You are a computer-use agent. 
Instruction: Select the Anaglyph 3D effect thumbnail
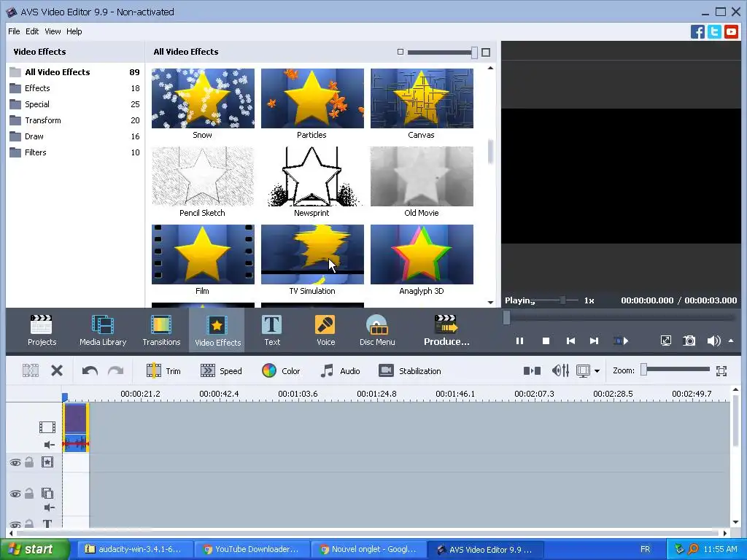click(x=422, y=254)
